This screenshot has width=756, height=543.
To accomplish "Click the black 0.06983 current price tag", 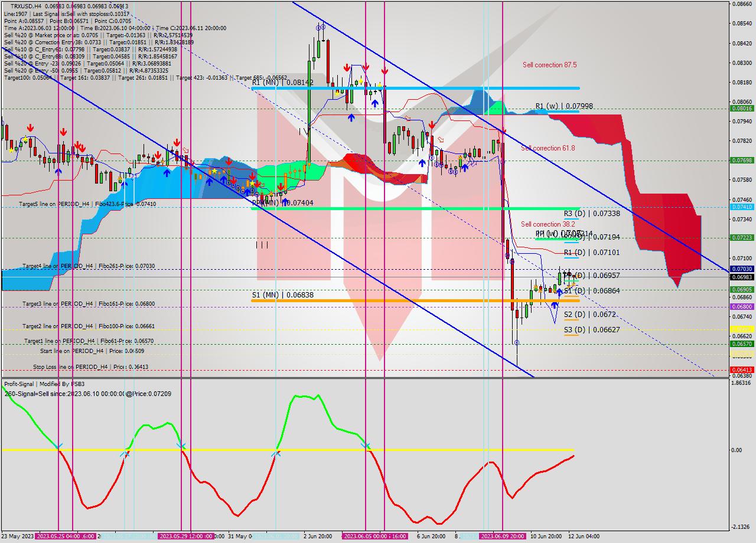I will point(742,277).
